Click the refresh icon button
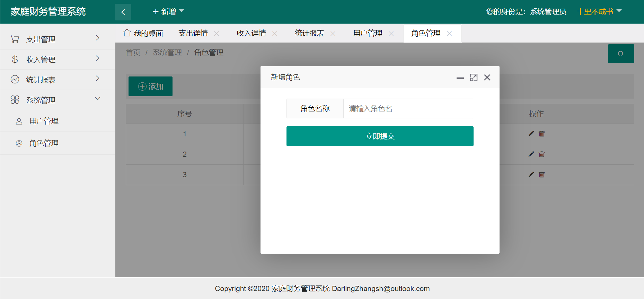 click(x=621, y=54)
